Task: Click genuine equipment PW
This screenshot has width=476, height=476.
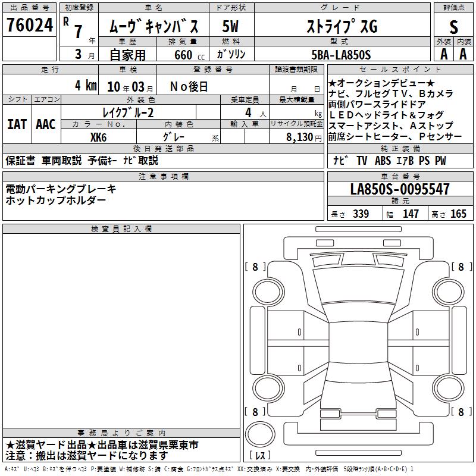Action: tap(440, 161)
